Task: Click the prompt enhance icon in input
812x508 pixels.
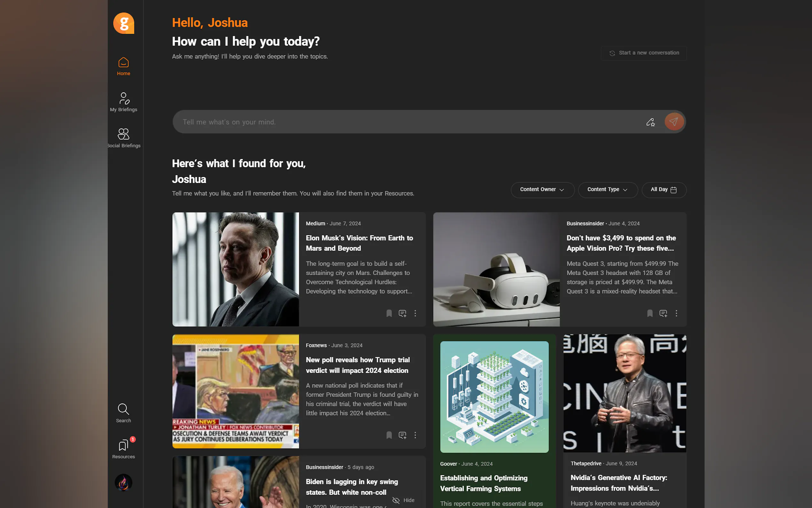Action: [650, 122]
